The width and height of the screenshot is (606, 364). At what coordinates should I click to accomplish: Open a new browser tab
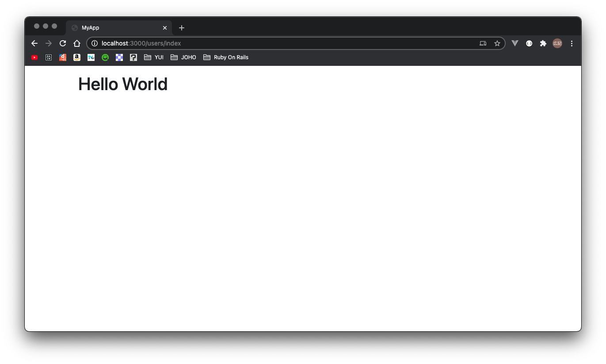click(181, 28)
